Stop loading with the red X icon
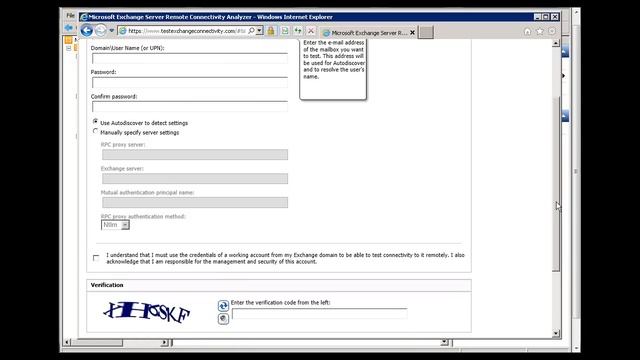This screenshot has width=640, height=360. tap(311, 31)
